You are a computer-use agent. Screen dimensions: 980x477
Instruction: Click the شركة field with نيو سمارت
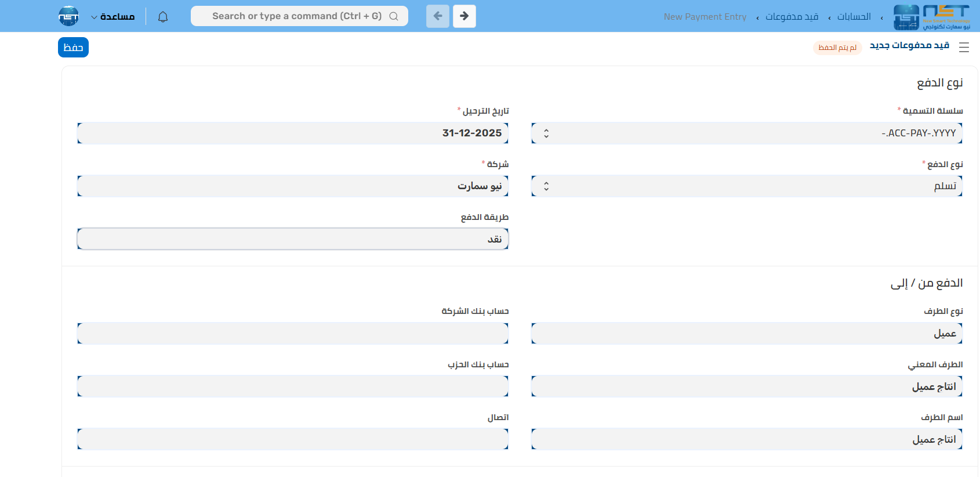point(293,186)
